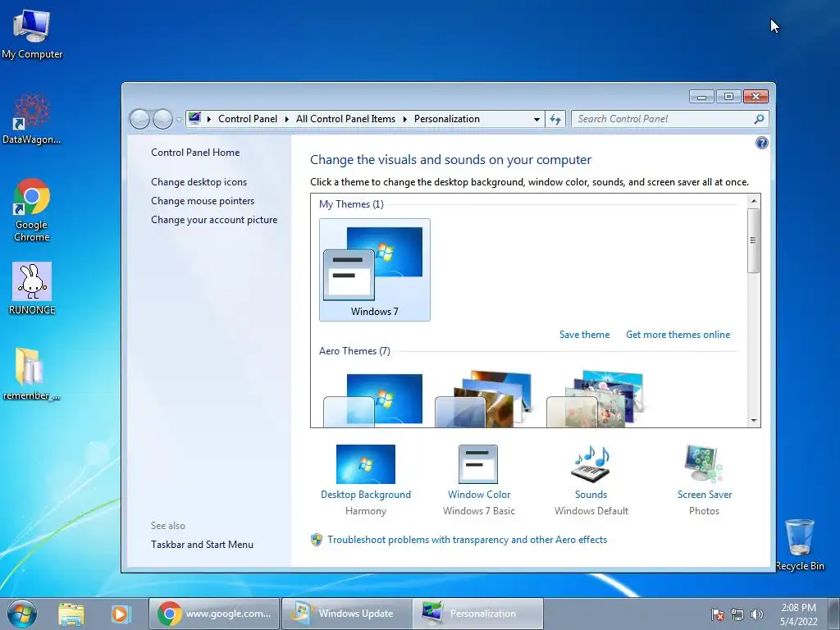Select the third Aero theme thumbnail
840x630 pixels.
pos(596,399)
